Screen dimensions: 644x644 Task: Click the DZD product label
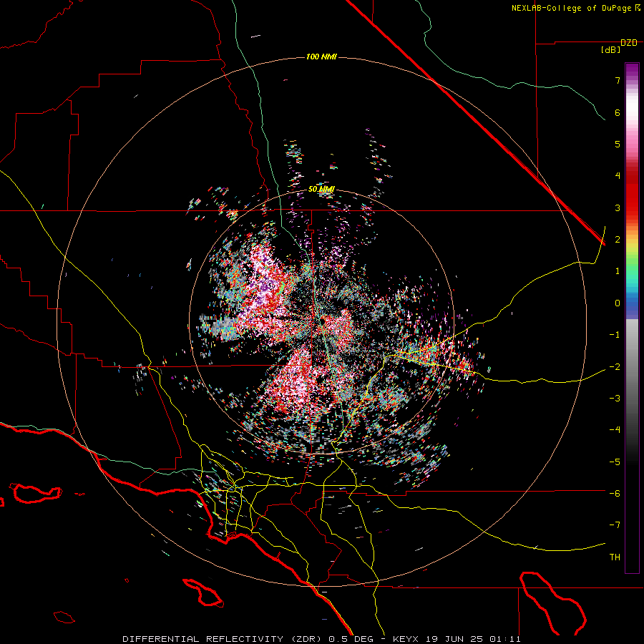(629, 43)
